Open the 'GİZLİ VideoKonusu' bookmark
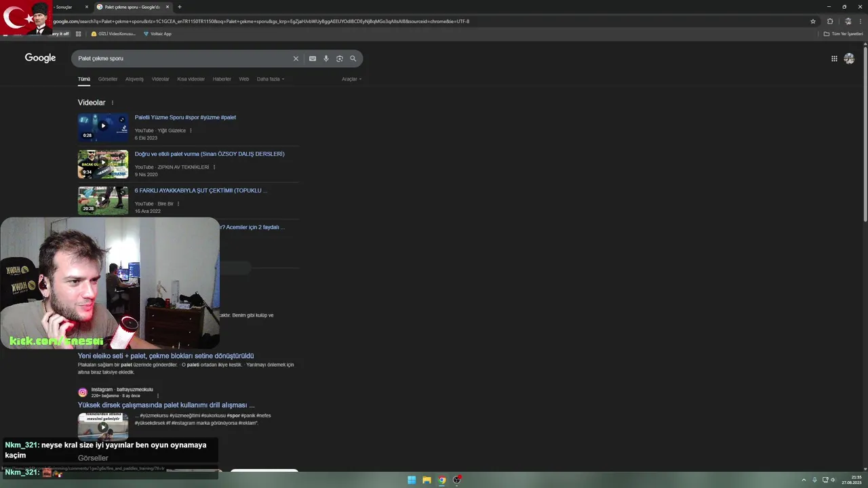868x488 pixels. click(113, 33)
